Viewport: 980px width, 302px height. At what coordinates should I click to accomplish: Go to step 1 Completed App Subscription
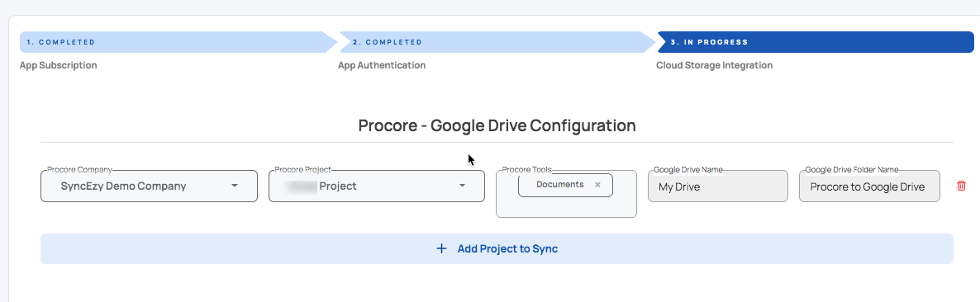178,42
